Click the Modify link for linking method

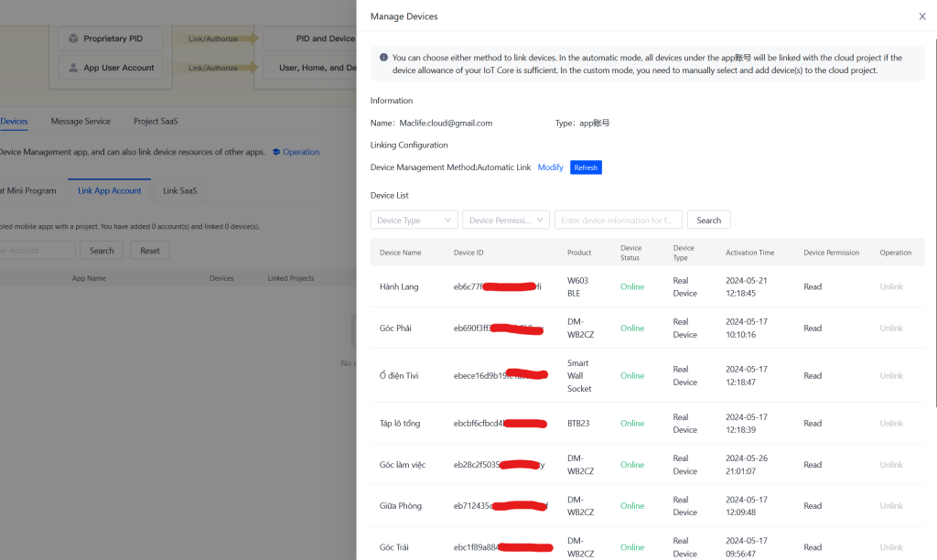click(550, 167)
